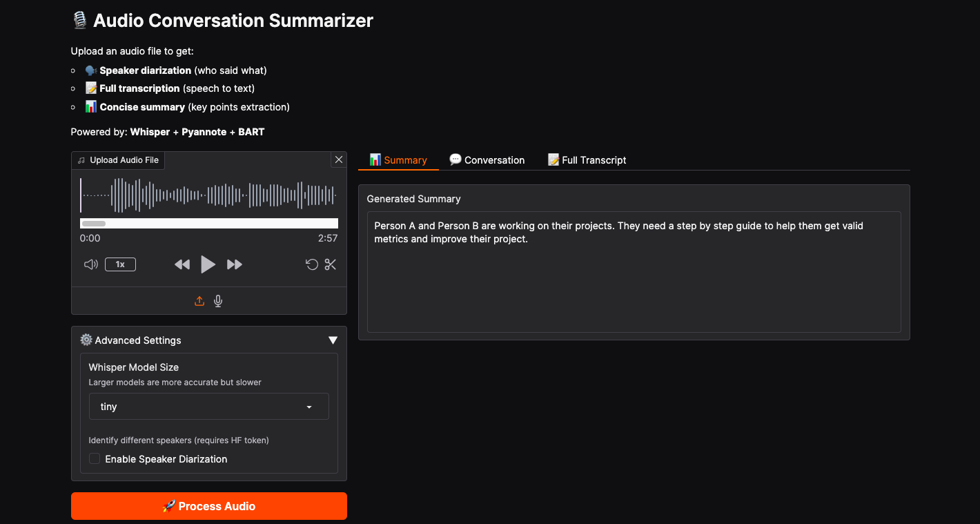The image size is (980, 524).
Task: Collapse the Advanced Settings section
Action: click(333, 340)
